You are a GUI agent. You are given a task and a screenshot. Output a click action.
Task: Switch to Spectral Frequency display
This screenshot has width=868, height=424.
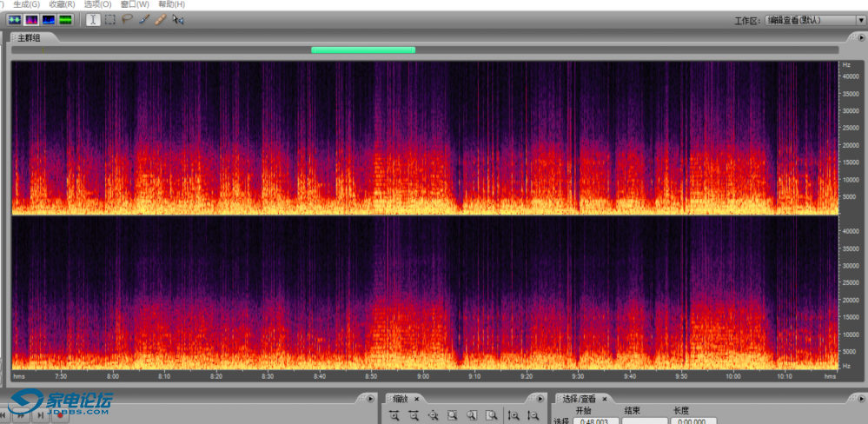click(x=31, y=19)
